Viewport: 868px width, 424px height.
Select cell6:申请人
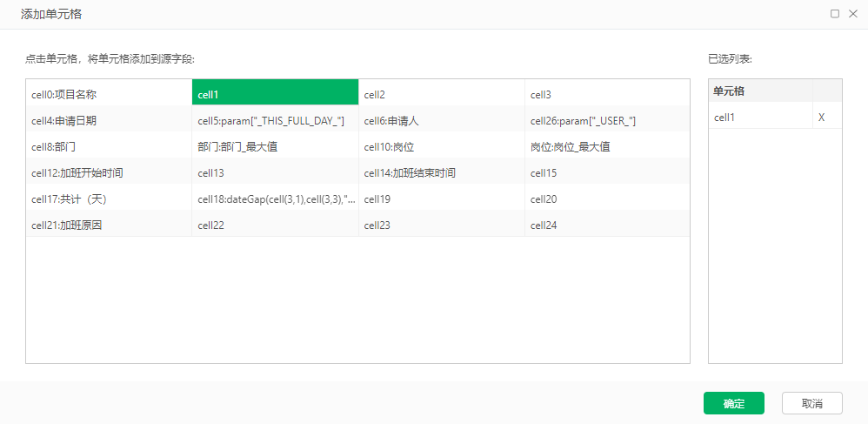(x=442, y=120)
